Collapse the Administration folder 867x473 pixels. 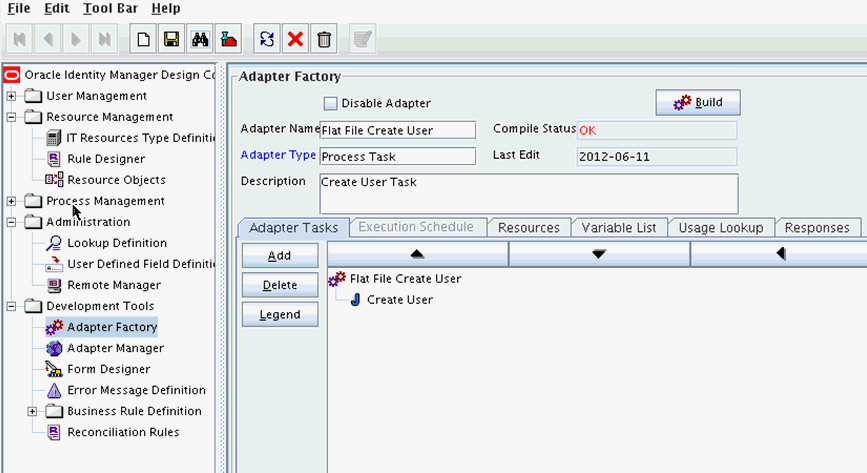coord(11,222)
